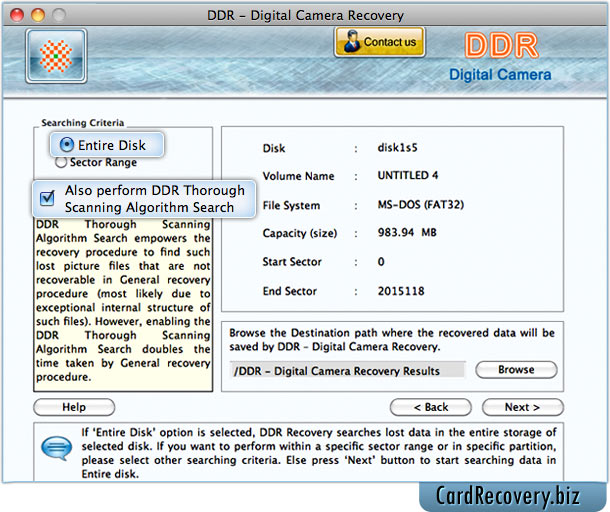Click the Volume Name label
This screenshot has width=610, height=512.
point(298,176)
